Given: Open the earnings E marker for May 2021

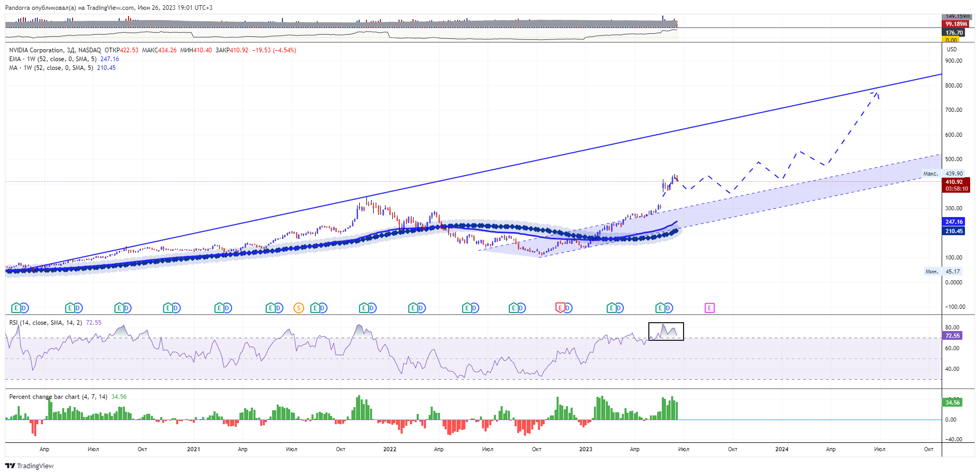Looking at the screenshot, I should [271, 308].
